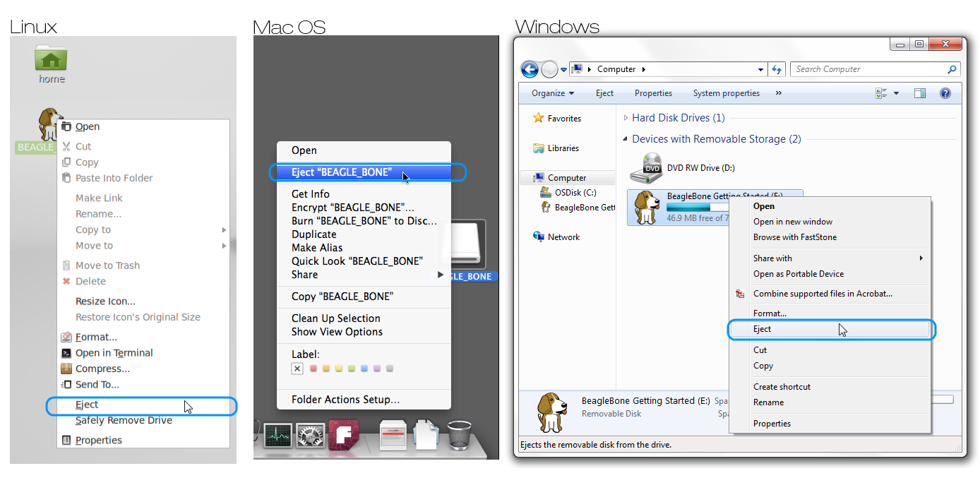Open the green home folder icon
The image size is (980, 478).
point(51,59)
